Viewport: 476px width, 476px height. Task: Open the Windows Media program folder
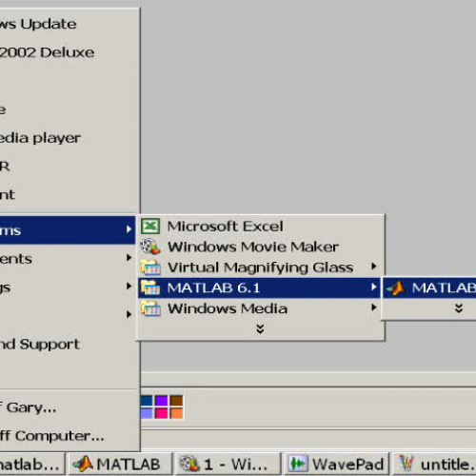(x=260, y=308)
